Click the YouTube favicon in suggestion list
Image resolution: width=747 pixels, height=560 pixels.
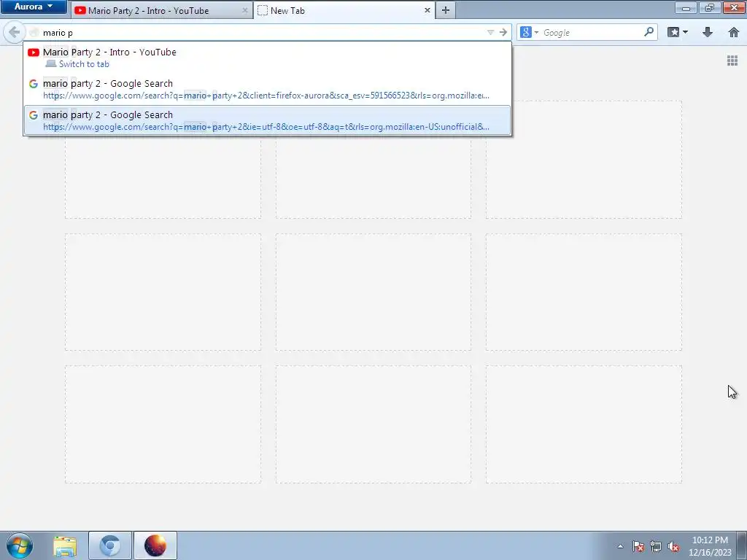34,52
